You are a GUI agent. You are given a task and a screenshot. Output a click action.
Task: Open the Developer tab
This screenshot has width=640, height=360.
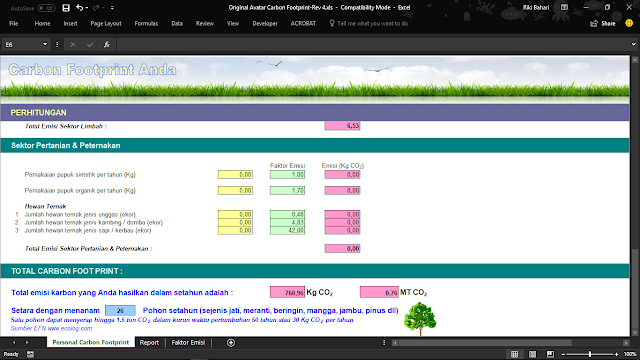pyautogui.click(x=264, y=24)
